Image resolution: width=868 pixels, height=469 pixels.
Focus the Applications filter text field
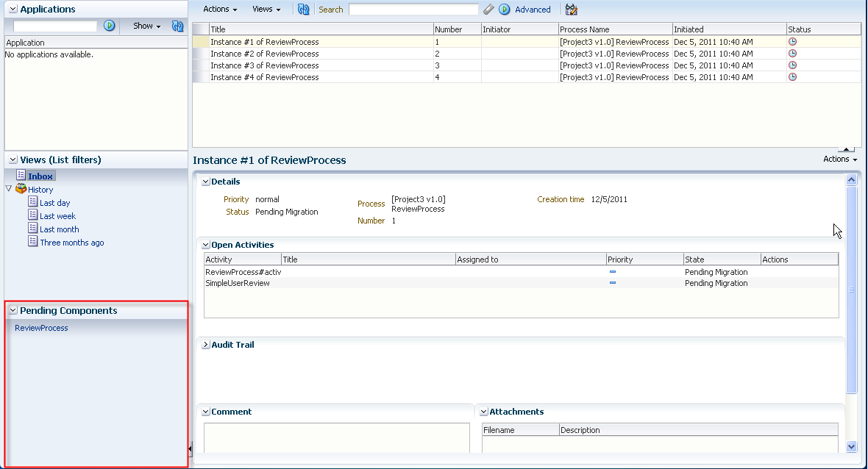click(x=55, y=26)
